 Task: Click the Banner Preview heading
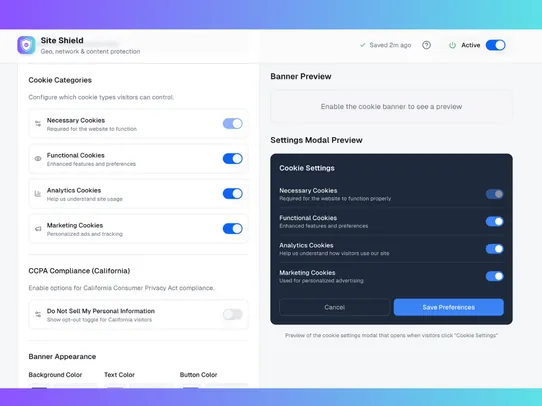tap(301, 76)
